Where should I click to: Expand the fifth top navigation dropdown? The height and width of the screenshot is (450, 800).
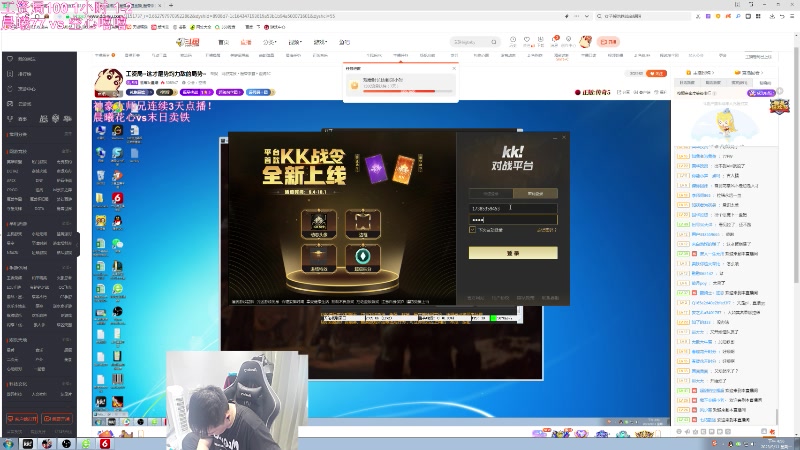320,42
